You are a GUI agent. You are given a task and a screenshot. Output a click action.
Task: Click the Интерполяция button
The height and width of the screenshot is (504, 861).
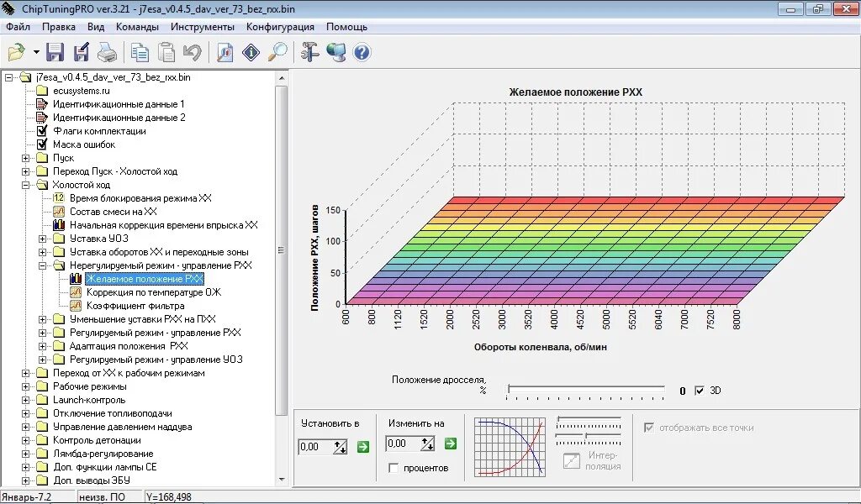(591, 460)
